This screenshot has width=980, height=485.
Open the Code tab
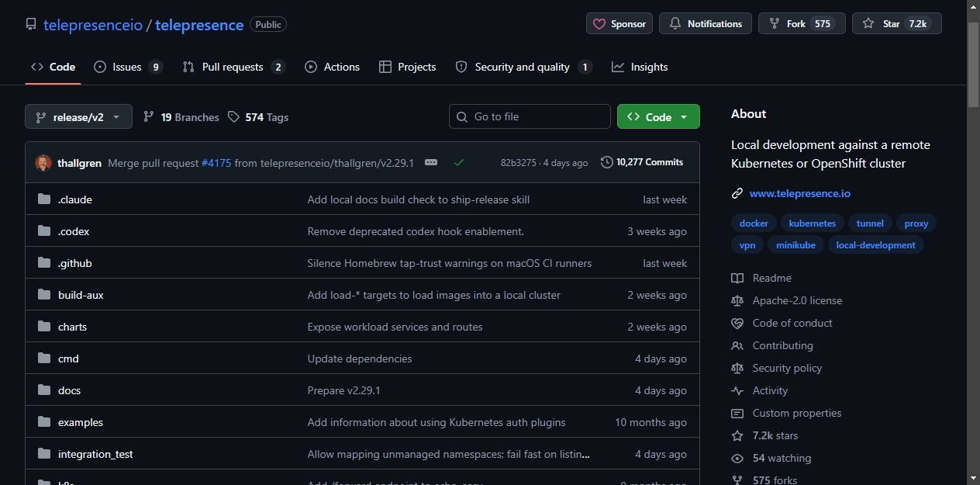53,67
